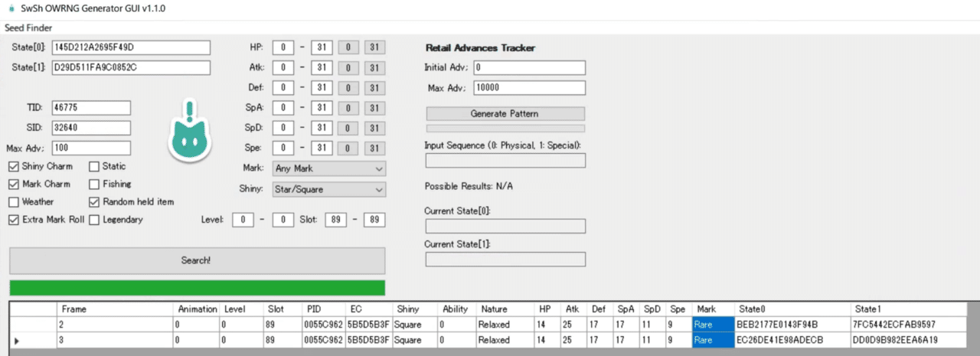The height and width of the screenshot is (356, 980).
Task: Click the cat mascot icon
Action: pos(188,131)
